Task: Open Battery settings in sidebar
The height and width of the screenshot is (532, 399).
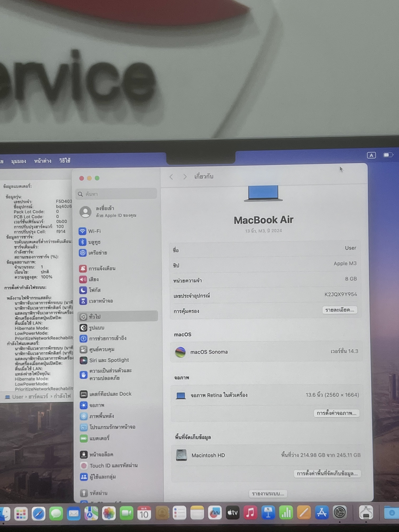Action: pyautogui.click(x=99, y=438)
